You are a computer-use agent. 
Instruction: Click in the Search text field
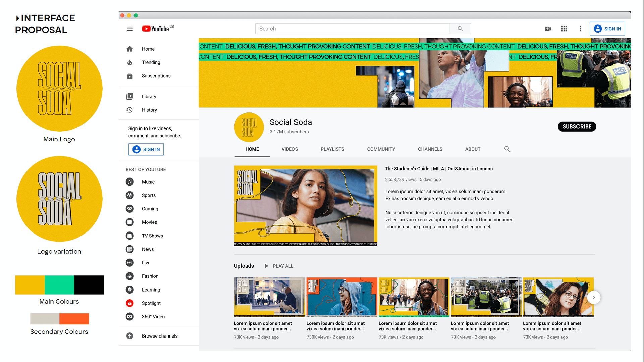tap(352, 29)
